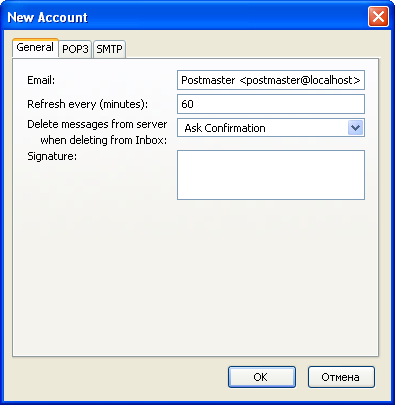395x405 pixels.
Task: Click inside the Signature text box
Action: 271,175
